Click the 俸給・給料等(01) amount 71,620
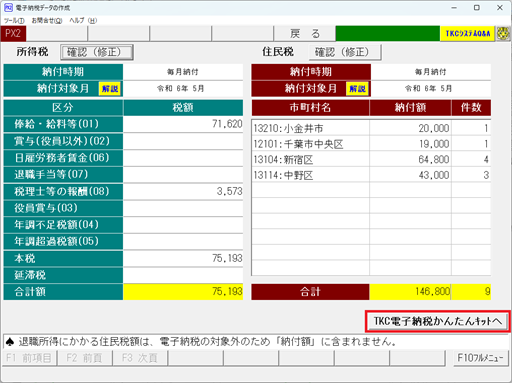 [183, 124]
